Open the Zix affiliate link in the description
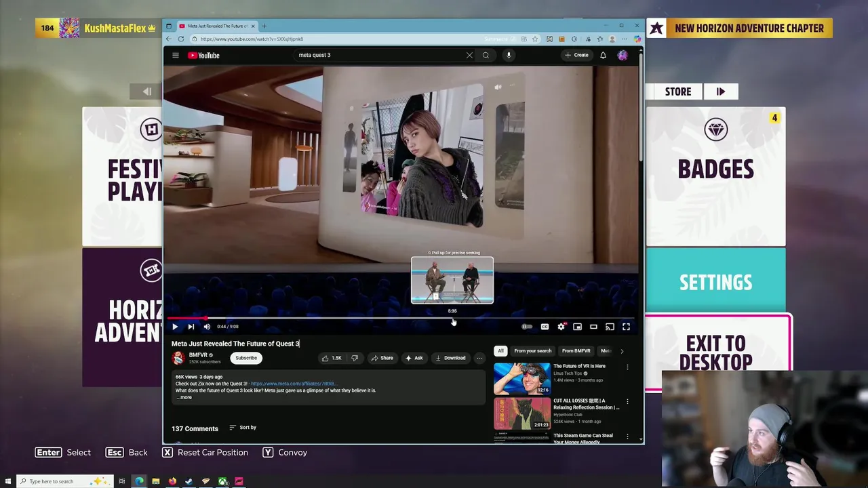Image resolution: width=868 pixels, height=488 pixels. click(x=293, y=384)
